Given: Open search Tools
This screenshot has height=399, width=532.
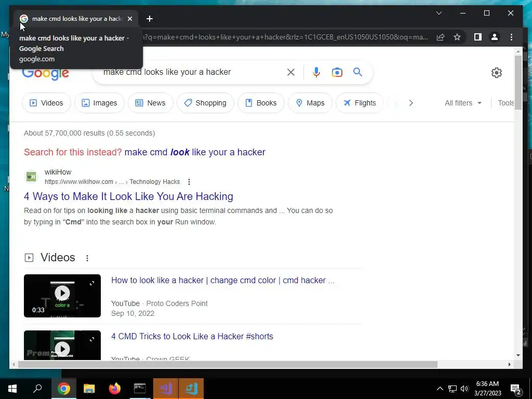Looking at the screenshot, I should pyautogui.click(x=506, y=103).
